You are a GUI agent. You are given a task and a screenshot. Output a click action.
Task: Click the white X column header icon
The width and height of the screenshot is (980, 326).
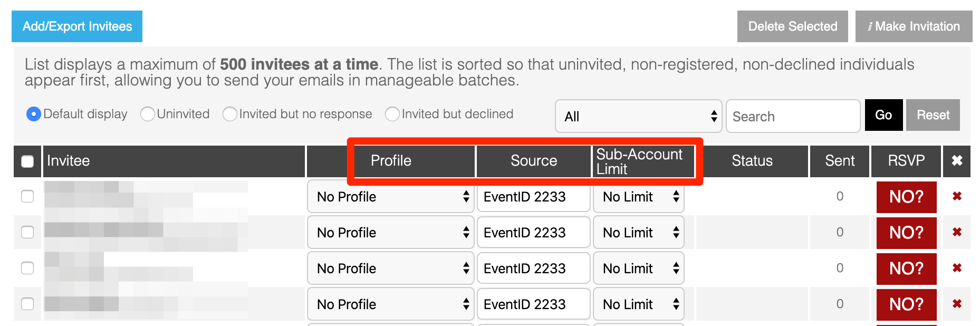pos(957,161)
